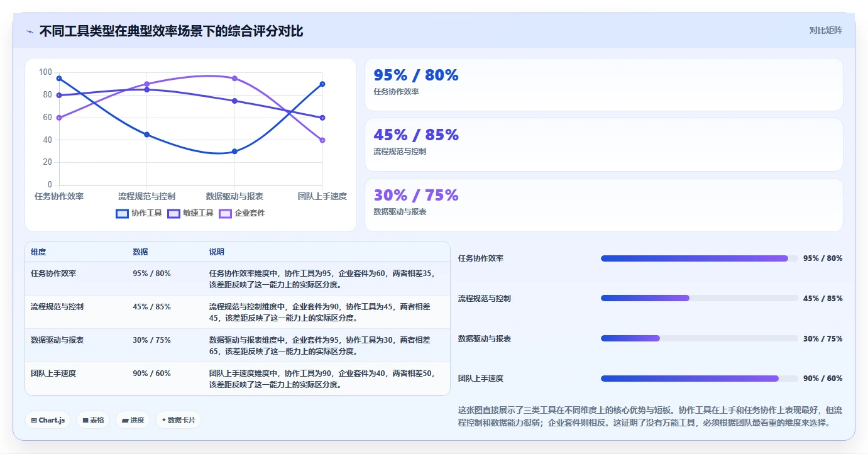Viewport: 868px width, 454px height.
Task: Toggle the 敏捷工具 legend item
Action: click(190, 213)
